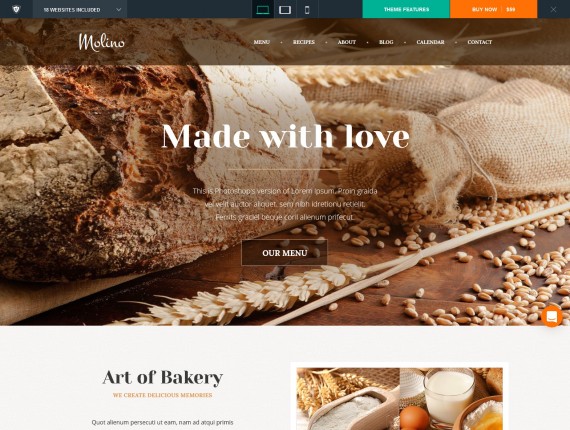Click the Molino script logo
570x430 pixels.
pos(101,42)
